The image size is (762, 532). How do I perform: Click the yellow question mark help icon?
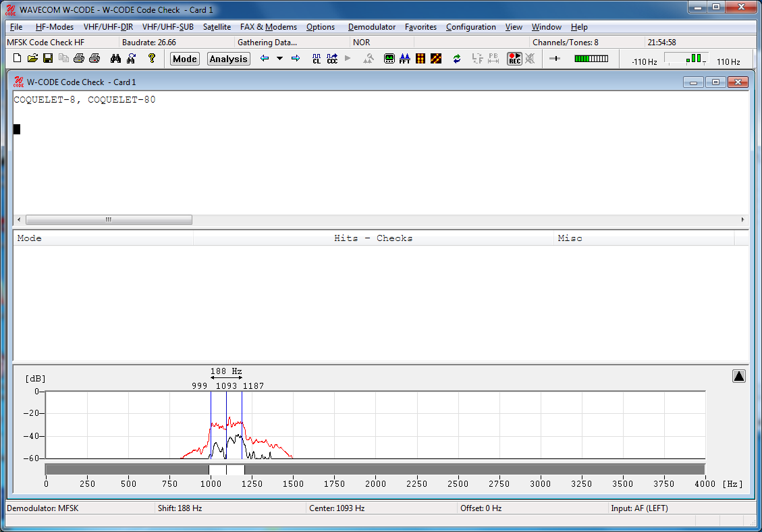tap(152, 59)
